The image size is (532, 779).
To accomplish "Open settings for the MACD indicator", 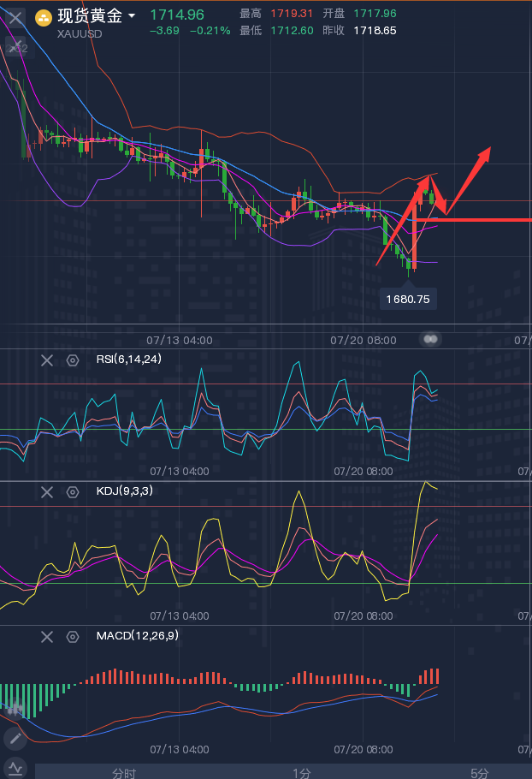I will click(x=73, y=636).
